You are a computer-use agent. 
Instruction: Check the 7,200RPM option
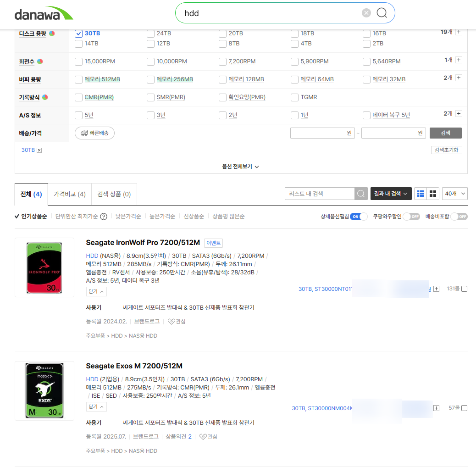222,61
